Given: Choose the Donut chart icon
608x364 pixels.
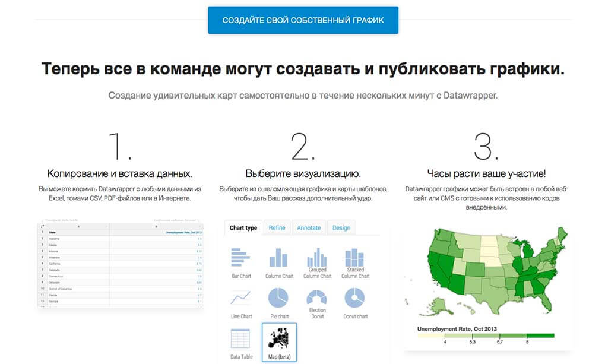Looking at the screenshot, I should 355,297.
